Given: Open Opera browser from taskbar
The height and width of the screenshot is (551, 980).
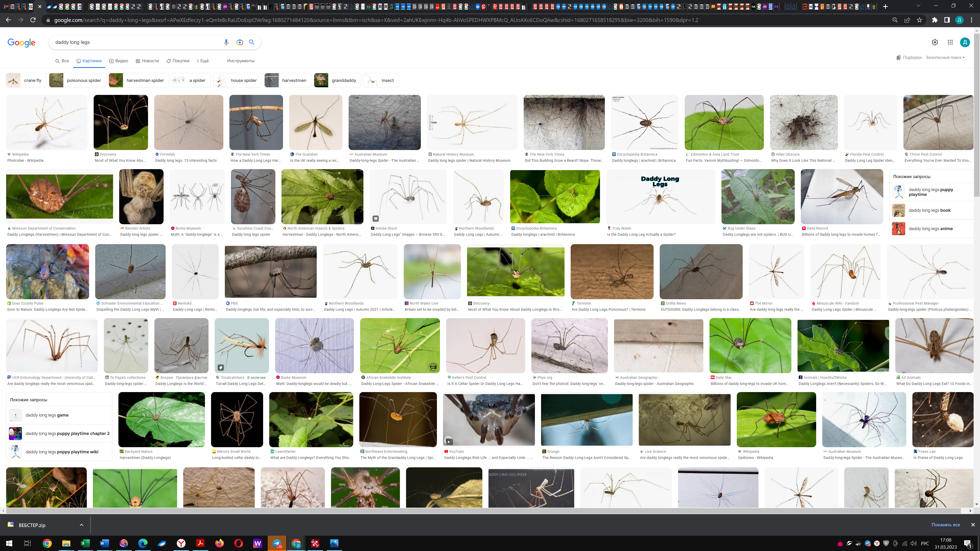Looking at the screenshot, I should click(x=239, y=543).
